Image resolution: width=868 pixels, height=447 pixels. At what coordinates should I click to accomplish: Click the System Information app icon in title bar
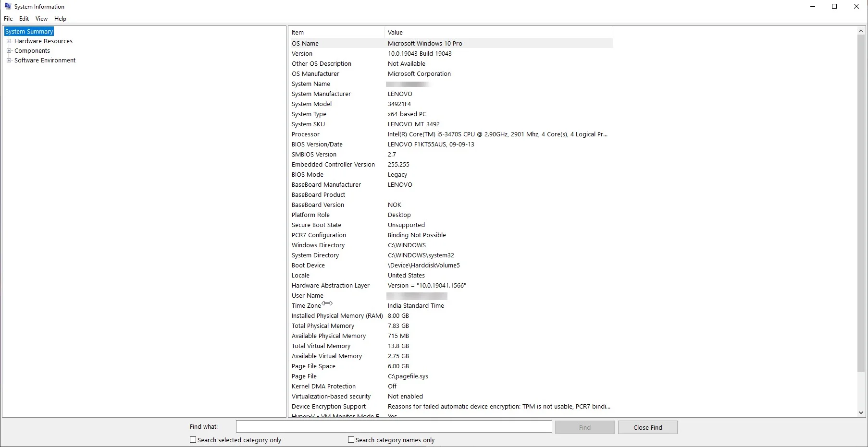[8, 6]
